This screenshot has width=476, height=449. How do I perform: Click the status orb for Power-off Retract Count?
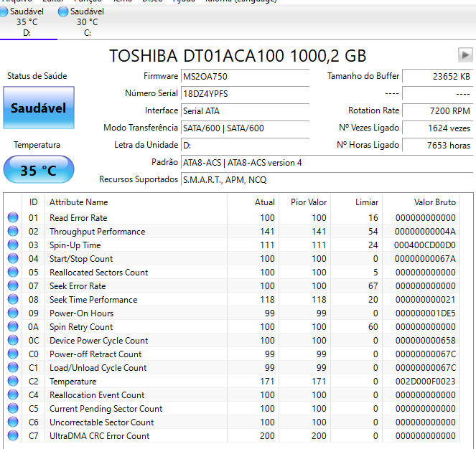13,354
